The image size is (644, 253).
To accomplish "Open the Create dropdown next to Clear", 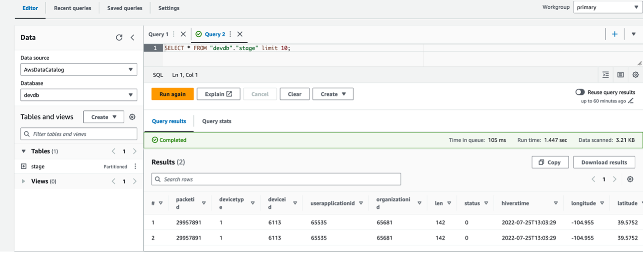I will (x=333, y=94).
